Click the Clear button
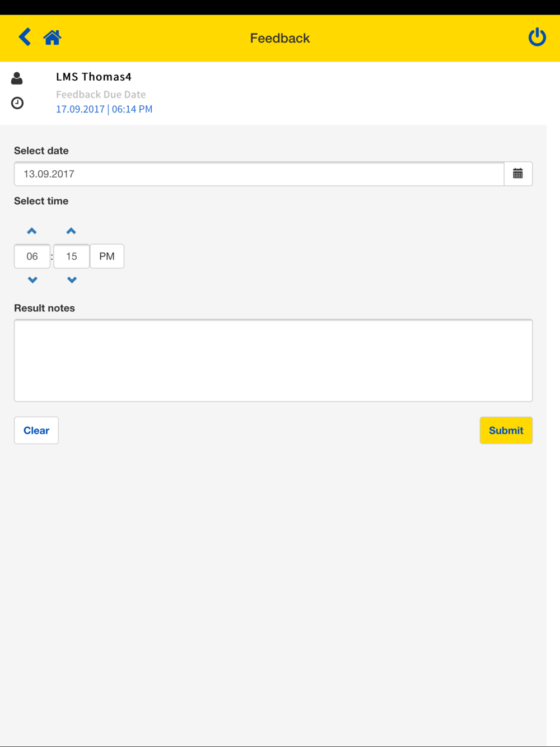The width and height of the screenshot is (560, 747). (36, 431)
